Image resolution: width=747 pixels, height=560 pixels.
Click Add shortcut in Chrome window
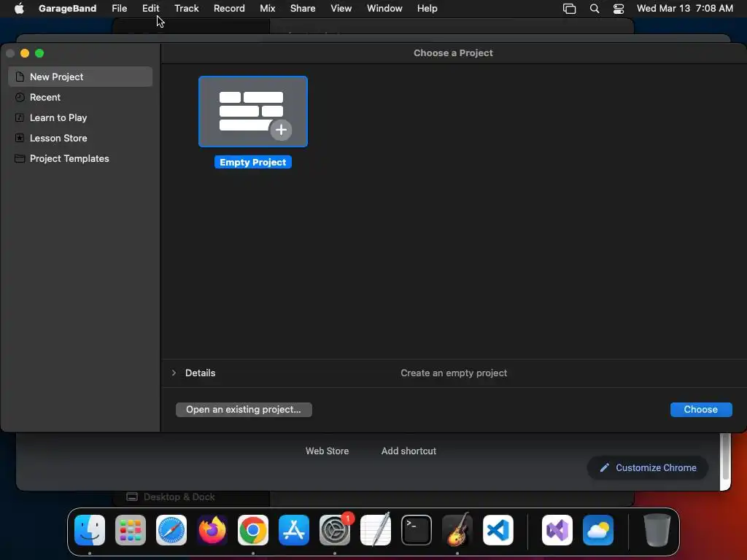point(409,451)
